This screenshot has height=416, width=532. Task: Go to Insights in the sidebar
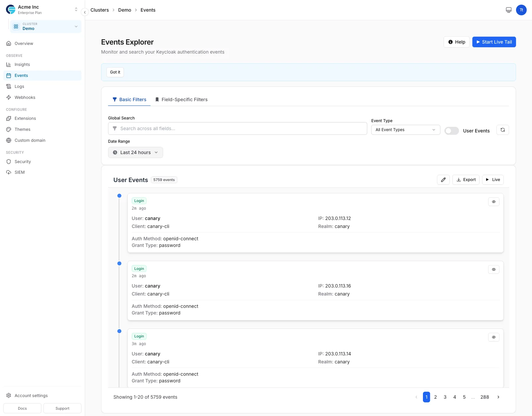(x=42, y=65)
